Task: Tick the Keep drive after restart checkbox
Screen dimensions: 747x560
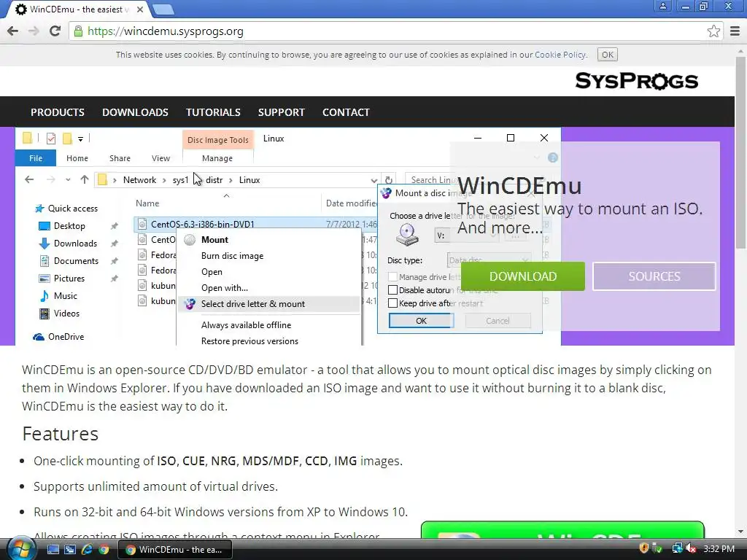Action: pos(393,303)
